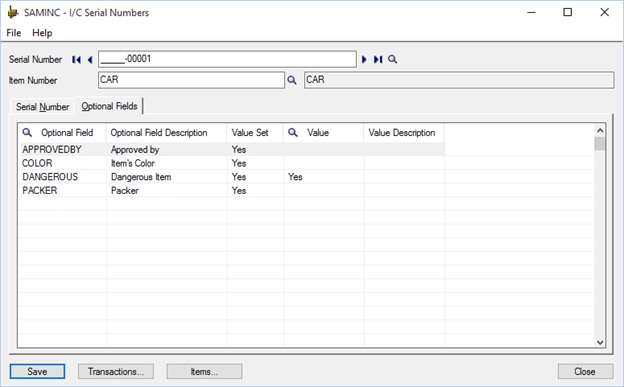Switch to the Serial Number tab
624x387 pixels.
[43, 107]
